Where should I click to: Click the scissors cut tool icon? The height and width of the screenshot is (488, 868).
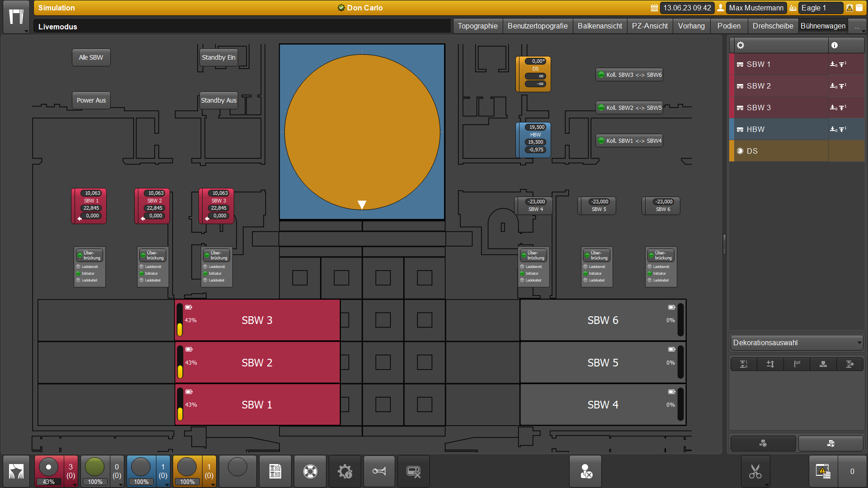[x=755, y=471]
